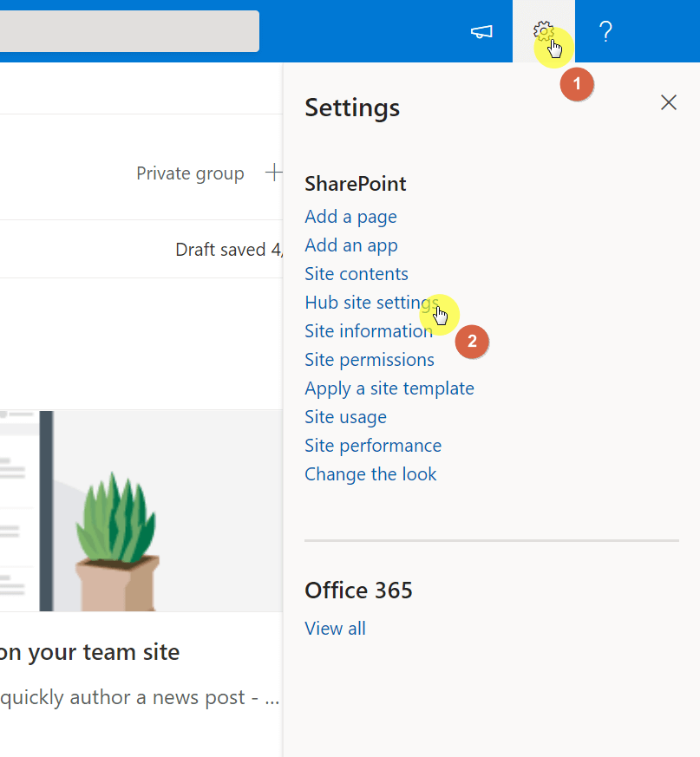
Task: Open the settings gear icon
Action: [544, 31]
